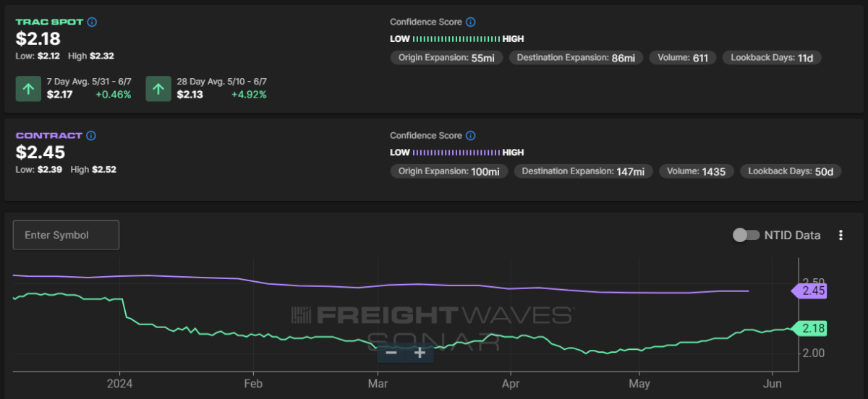Click the 28 Day Avg. green up-arrow icon

click(158, 89)
